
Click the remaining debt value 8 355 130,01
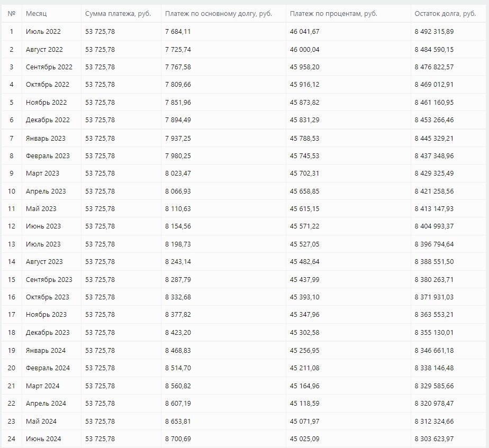pos(434,333)
